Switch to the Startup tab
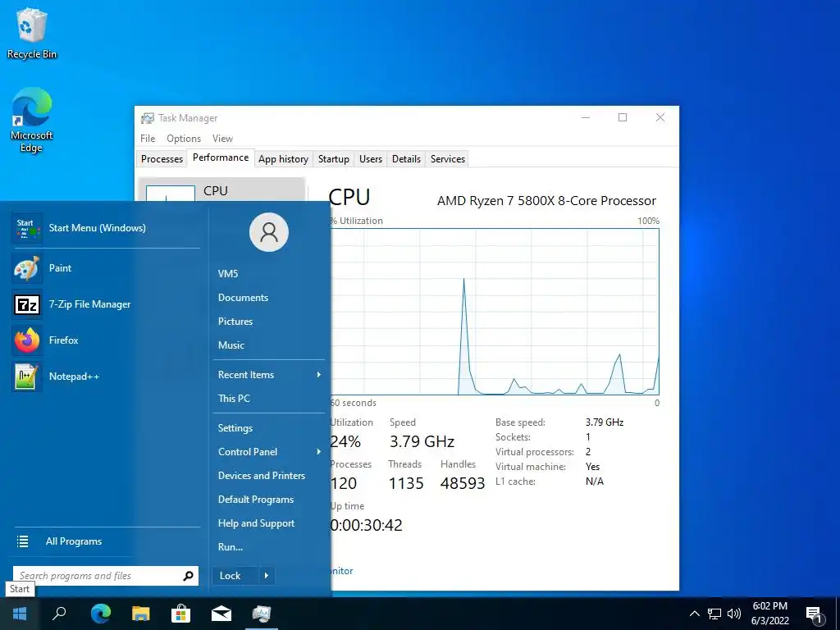This screenshot has height=630, width=840. tap(333, 158)
